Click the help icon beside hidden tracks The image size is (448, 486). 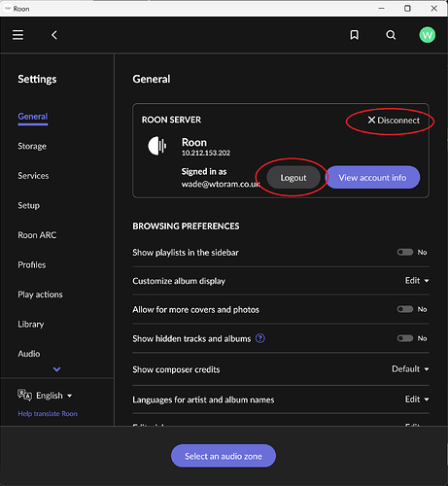coord(260,338)
